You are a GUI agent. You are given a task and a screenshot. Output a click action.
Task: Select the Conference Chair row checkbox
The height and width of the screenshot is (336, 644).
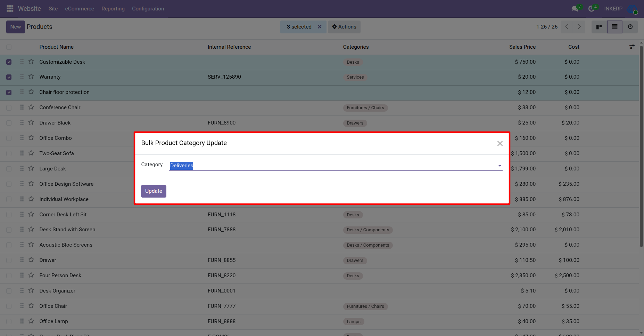(9, 108)
